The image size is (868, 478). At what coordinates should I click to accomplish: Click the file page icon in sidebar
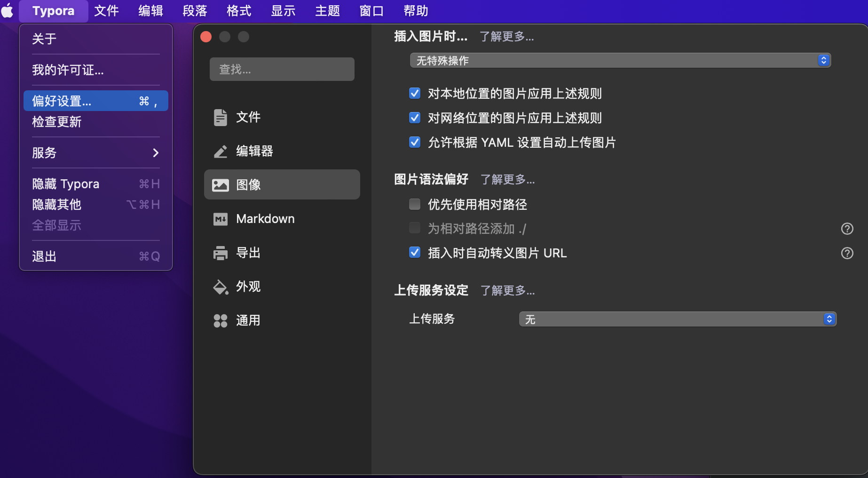(x=220, y=117)
